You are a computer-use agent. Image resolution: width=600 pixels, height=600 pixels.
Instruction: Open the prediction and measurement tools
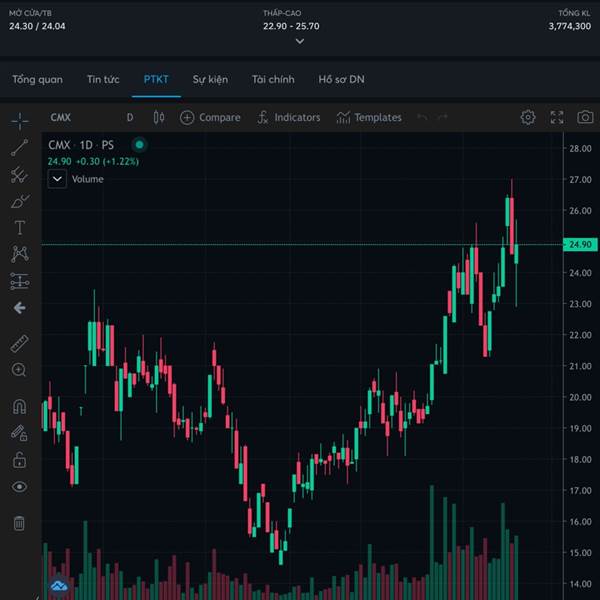[20, 281]
